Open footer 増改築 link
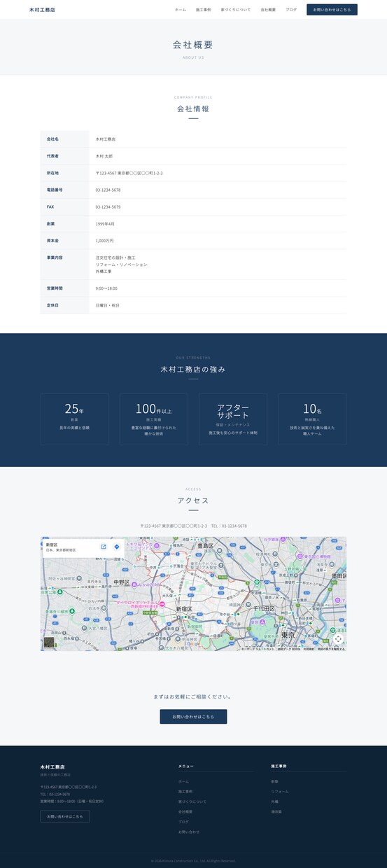This screenshot has width=387, height=868. pos(276,812)
